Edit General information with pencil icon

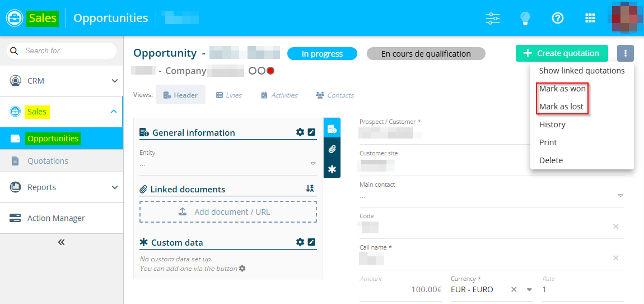pyautogui.click(x=312, y=132)
